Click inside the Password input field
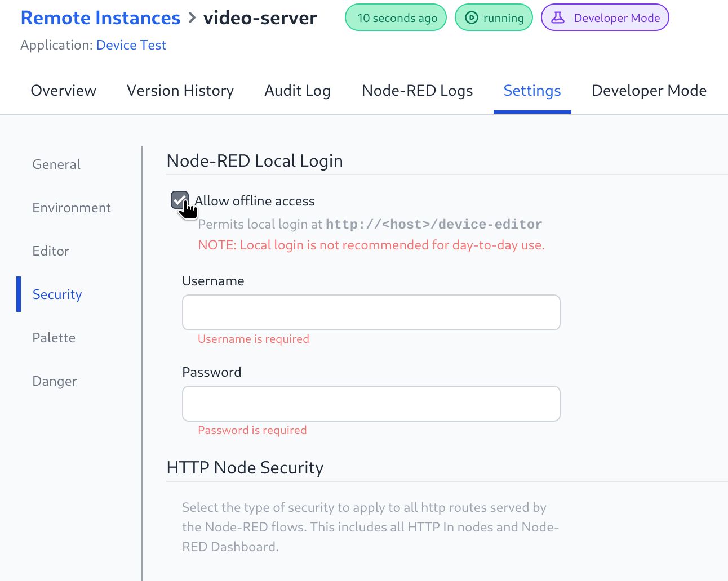 coord(371,403)
